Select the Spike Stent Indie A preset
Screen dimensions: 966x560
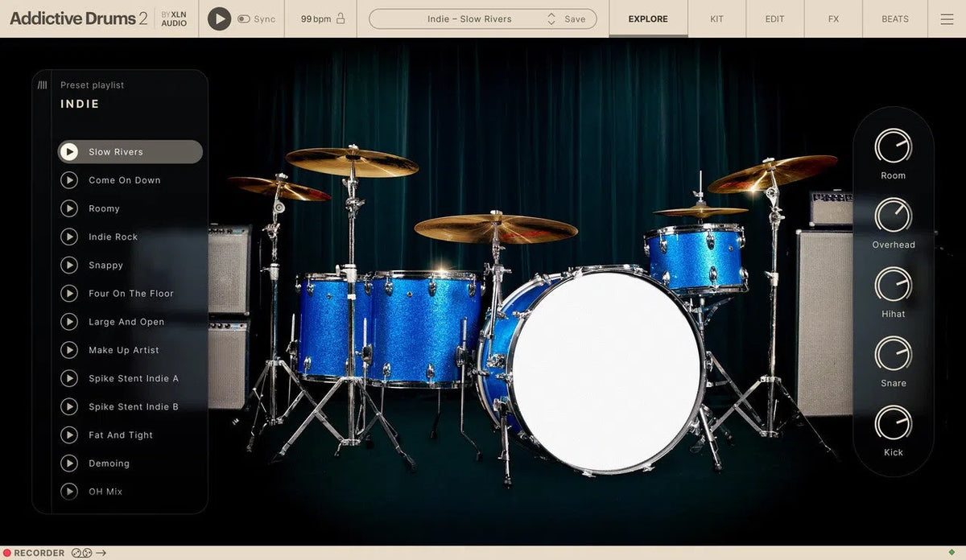(134, 378)
